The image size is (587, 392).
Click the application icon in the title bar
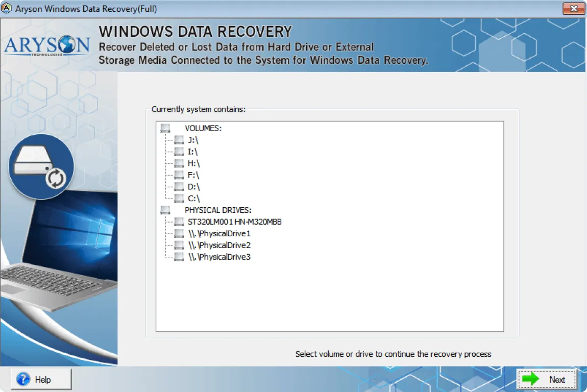coord(7,8)
